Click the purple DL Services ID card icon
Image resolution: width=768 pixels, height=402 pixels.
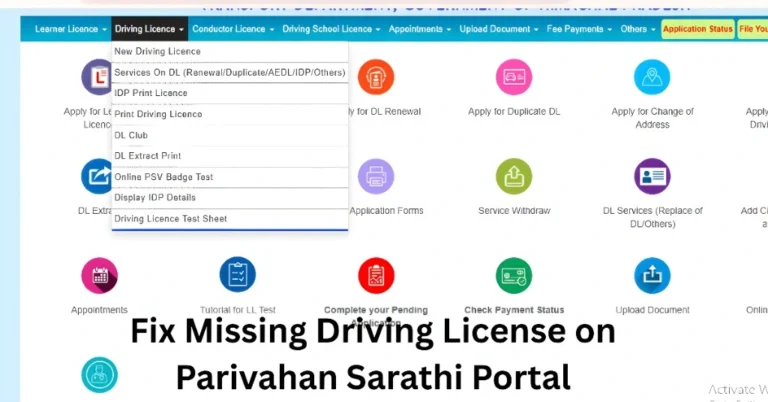(x=652, y=176)
